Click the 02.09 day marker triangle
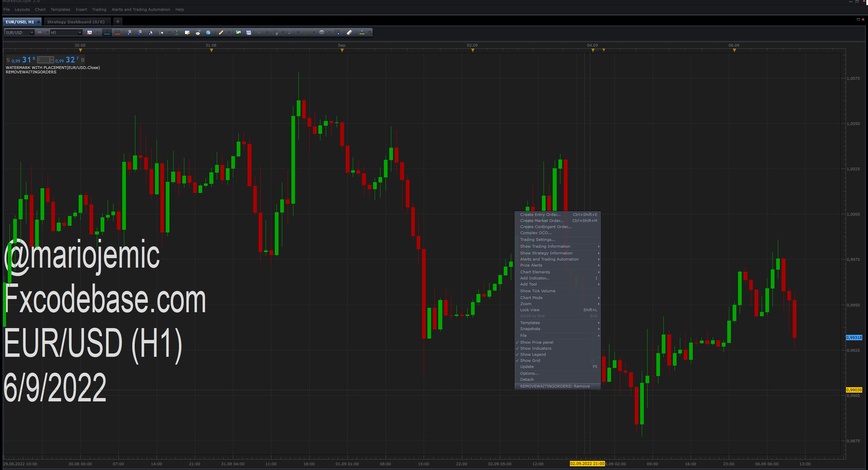868x470 pixels. pyautogui.click(x=473, y=50)
